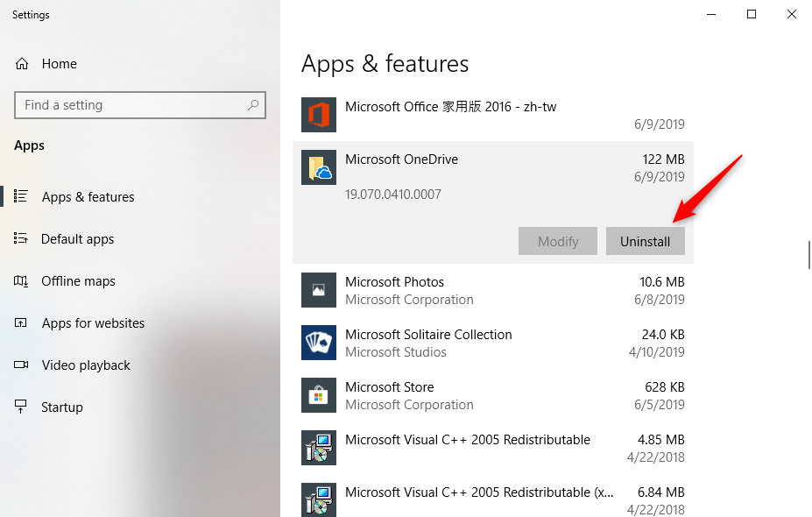Click the Microsoft Office app icon
This screenshot has width=812, height=517.
tap(319, 115)
